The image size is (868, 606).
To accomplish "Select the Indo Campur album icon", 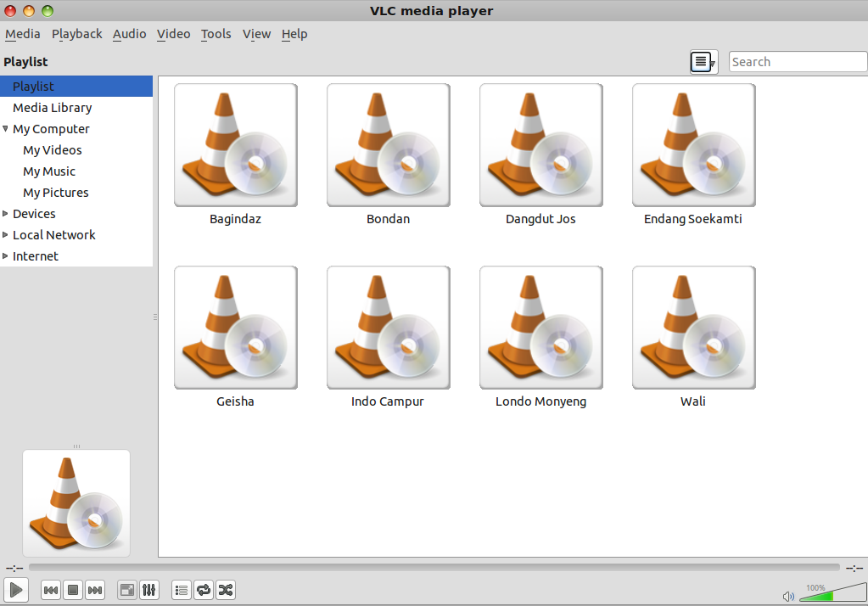I will 389,328.
